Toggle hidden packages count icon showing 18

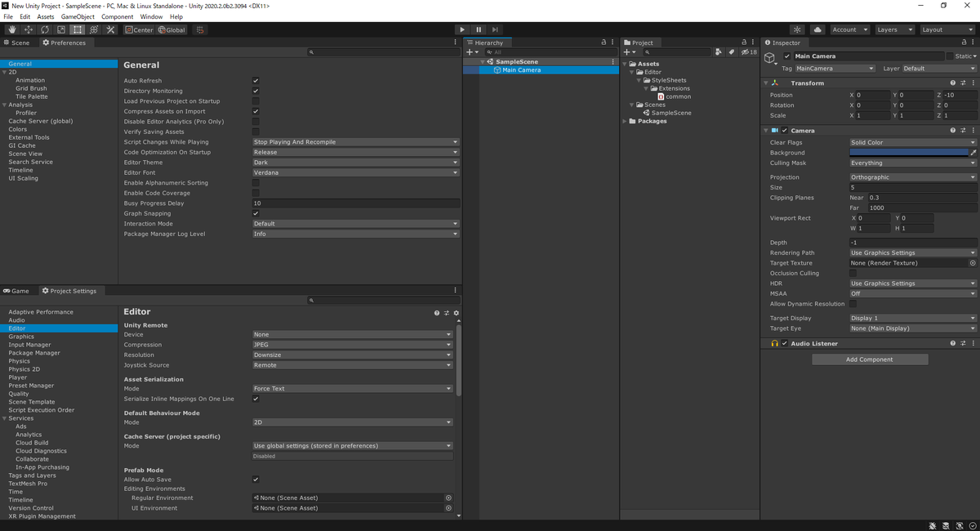[749, 51]
